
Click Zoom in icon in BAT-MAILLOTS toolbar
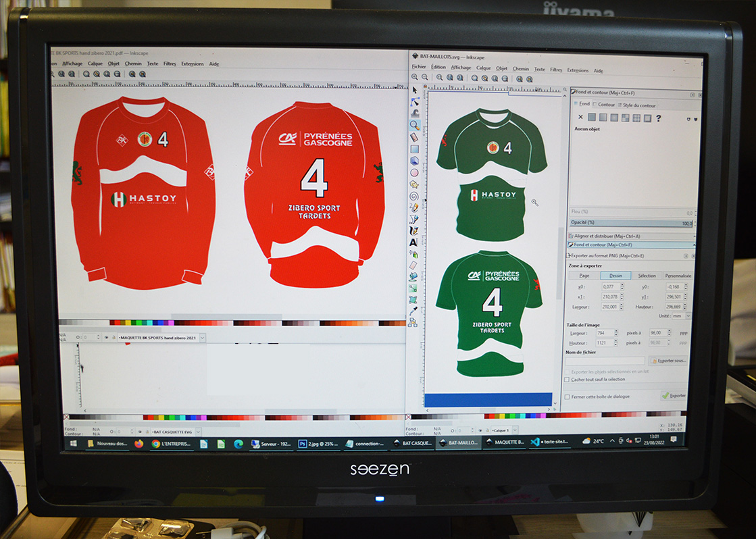(415, 77)
